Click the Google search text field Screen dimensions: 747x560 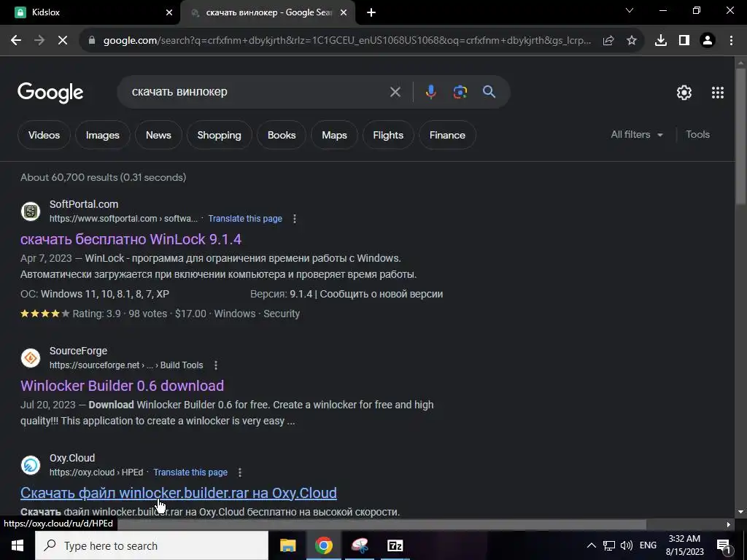coord(258,92)
